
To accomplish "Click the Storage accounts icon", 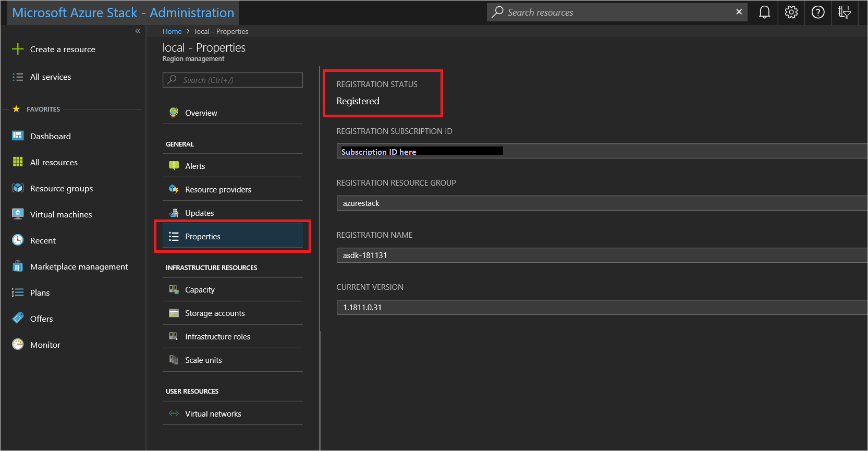I will click(174, 313).
